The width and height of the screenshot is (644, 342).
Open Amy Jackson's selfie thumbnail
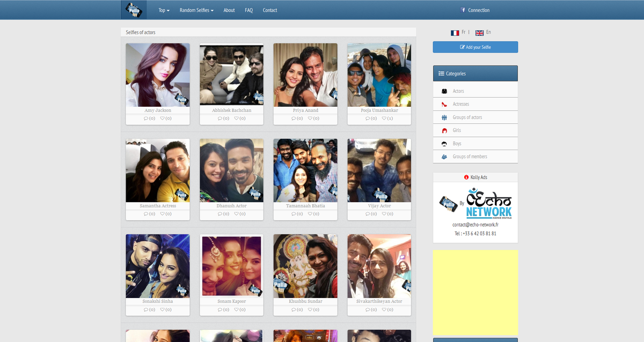point(157,74)
